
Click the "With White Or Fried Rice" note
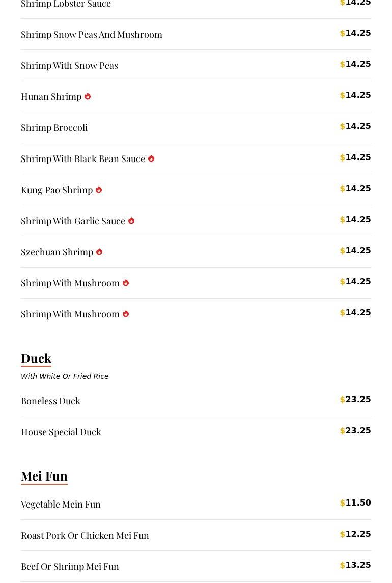(x=65, y=376)
